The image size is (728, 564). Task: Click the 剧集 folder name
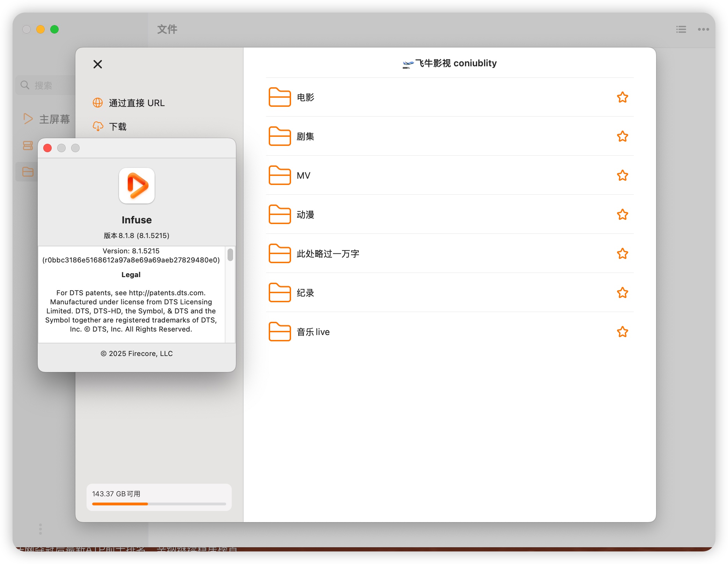(x=305, y=136)
